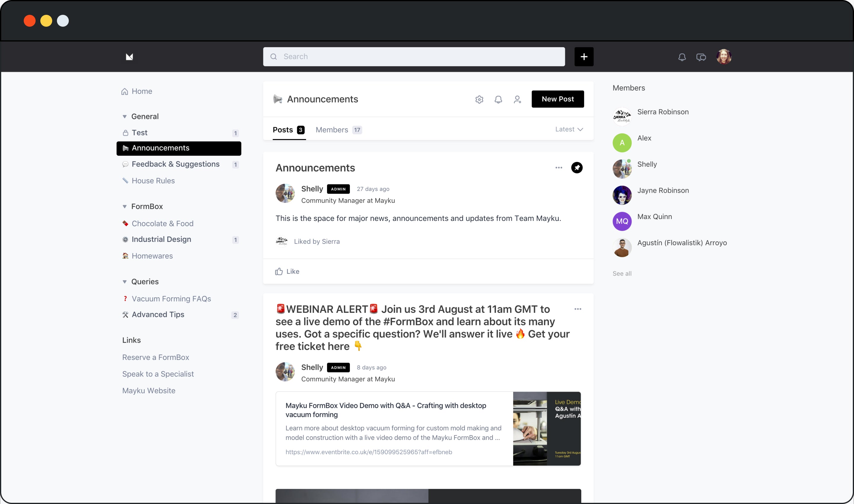This screenshot has width=854, height=504.
Task: Click the settings gear icon in Announcements header
Action: [479, 99]
